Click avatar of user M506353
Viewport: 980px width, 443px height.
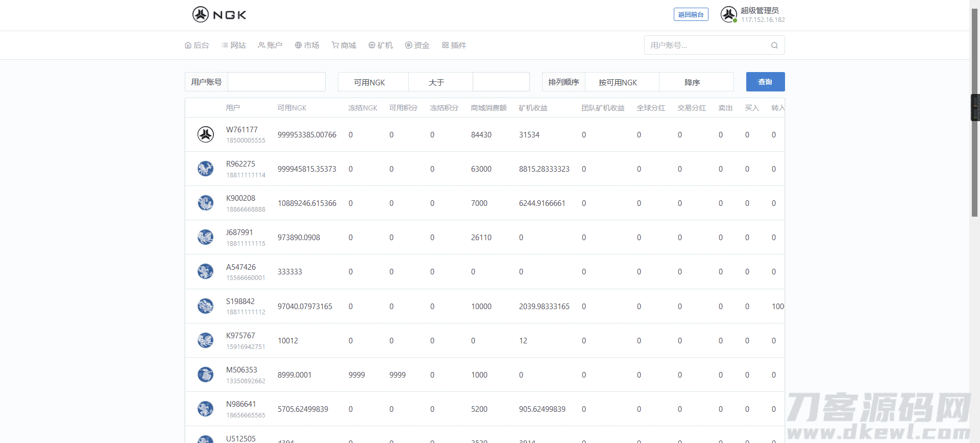[206, 375]
